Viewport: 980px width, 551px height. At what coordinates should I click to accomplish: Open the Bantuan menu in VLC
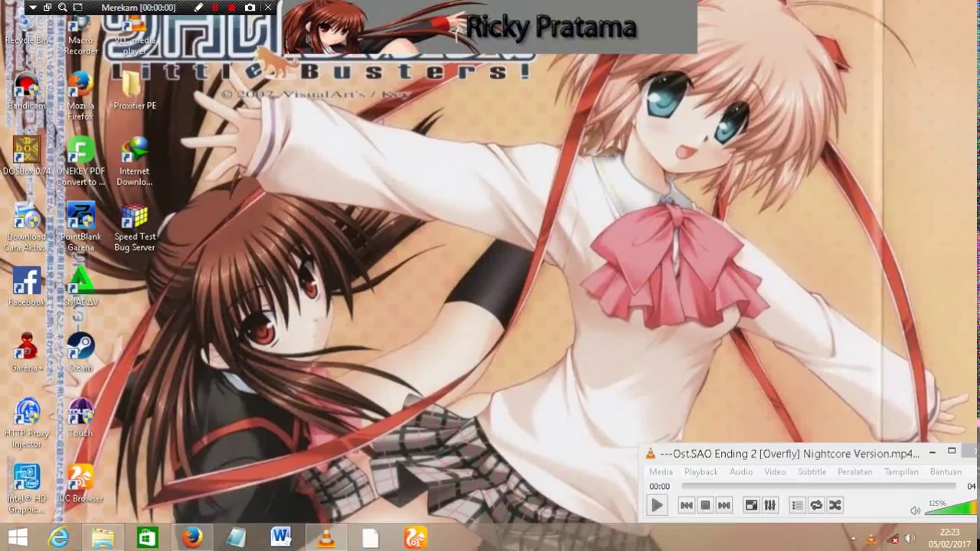946,471
